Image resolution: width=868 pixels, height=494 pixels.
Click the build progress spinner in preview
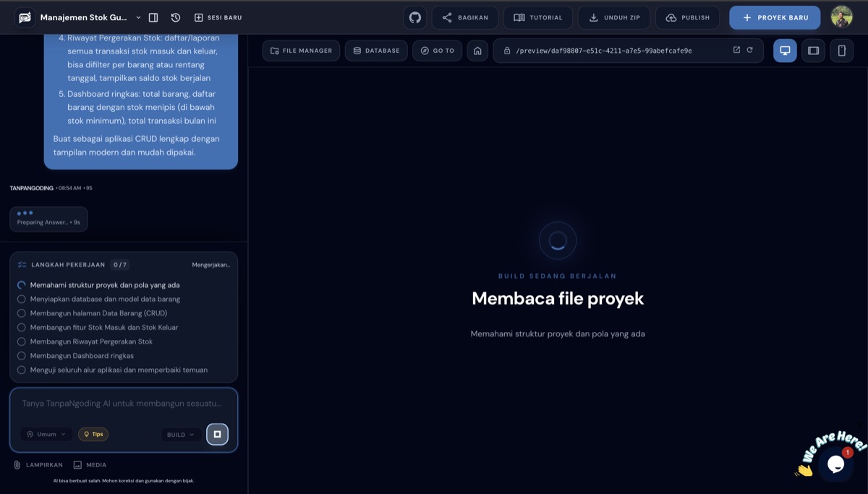click(x=558, y=240)
